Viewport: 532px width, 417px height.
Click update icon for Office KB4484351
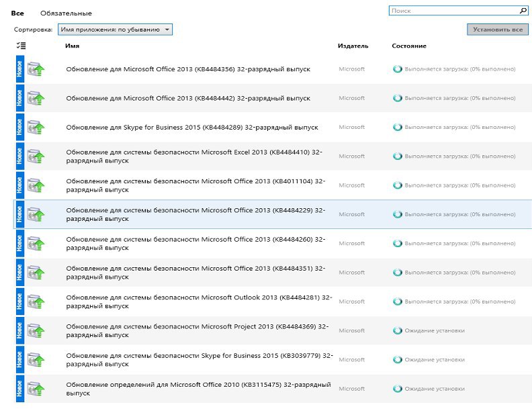coord(36,273)
